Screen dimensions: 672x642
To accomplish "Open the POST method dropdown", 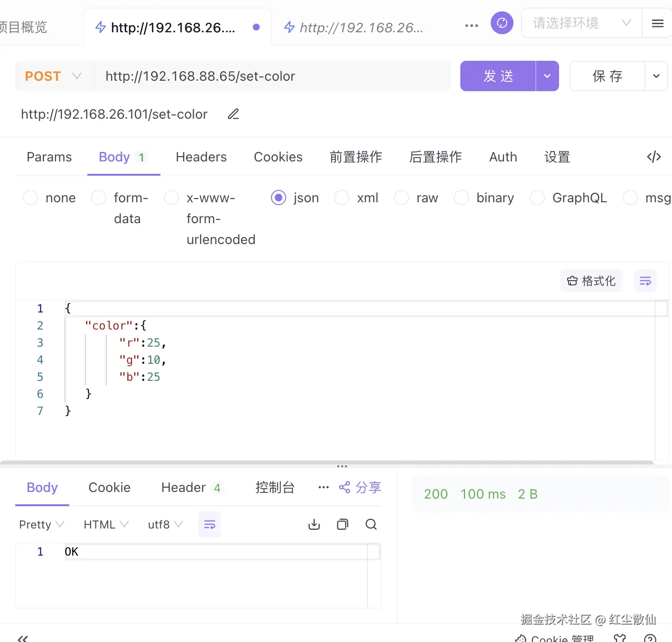I will point(54,76).
